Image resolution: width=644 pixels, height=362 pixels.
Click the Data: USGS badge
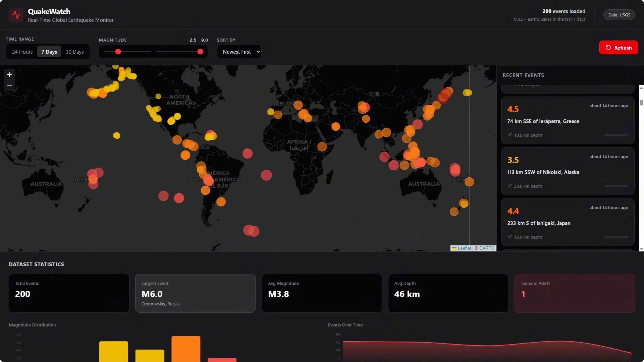coord(619,15)
